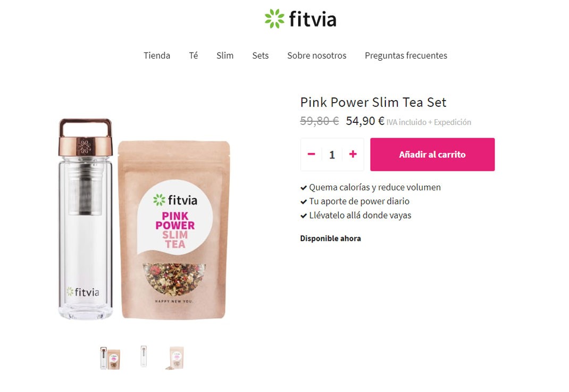Click checkmark beside Quema calorías text
Screen dimensions: 569x392
[x=304, y=188]
